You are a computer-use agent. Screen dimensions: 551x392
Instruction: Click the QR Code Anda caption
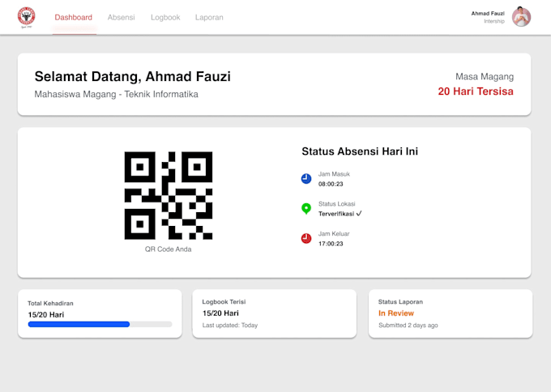click(169, 249)
